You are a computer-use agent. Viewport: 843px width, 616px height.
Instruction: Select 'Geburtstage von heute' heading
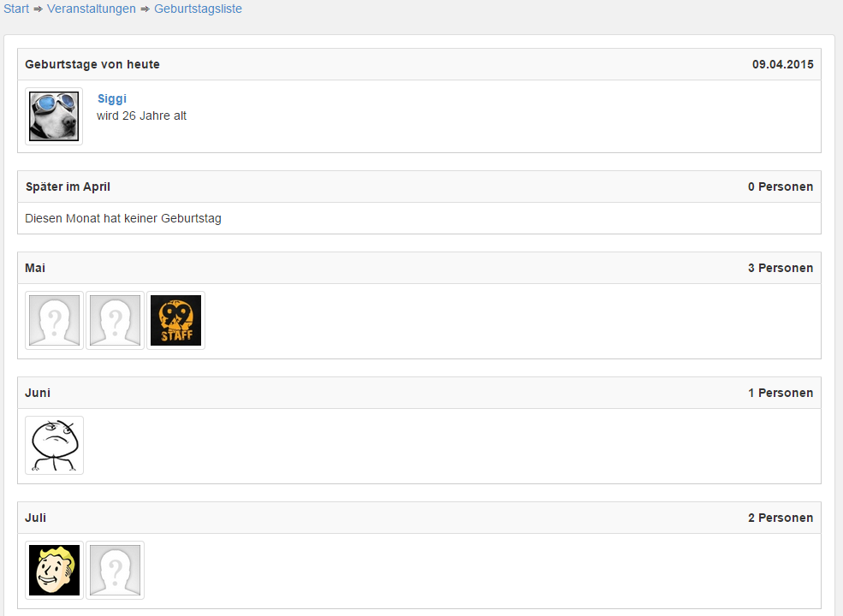pos(92,64)
